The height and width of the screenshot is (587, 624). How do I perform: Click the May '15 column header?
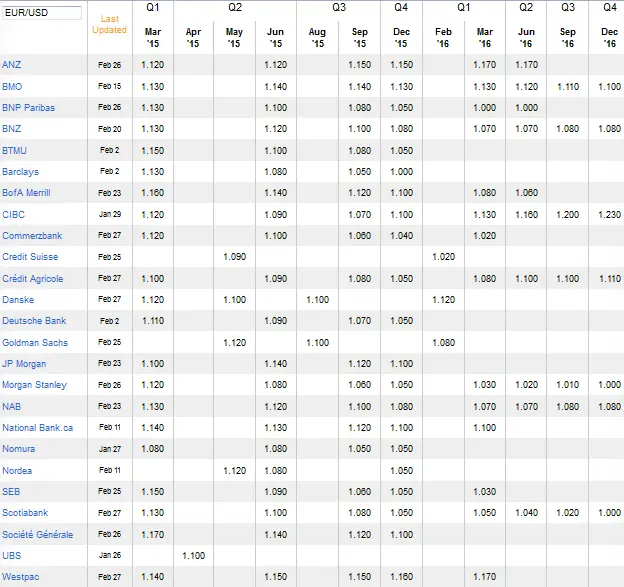234,37
